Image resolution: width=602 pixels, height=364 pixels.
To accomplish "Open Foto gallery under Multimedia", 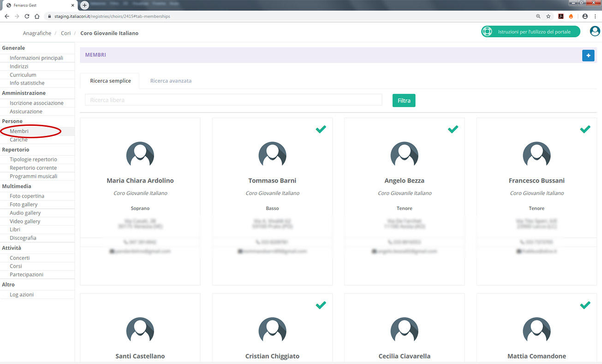I will coord(24,205).
